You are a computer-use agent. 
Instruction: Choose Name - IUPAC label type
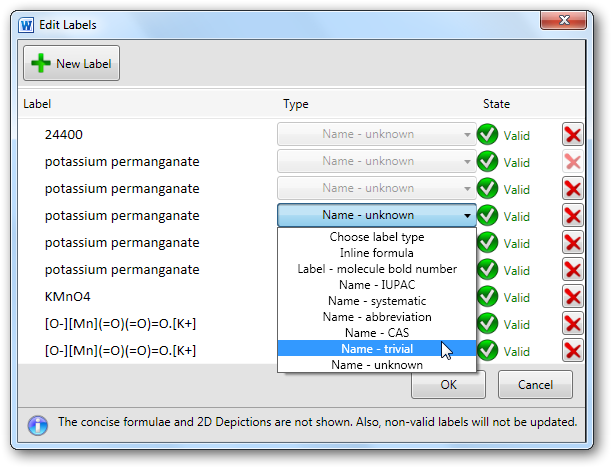(x=377, y=285)
